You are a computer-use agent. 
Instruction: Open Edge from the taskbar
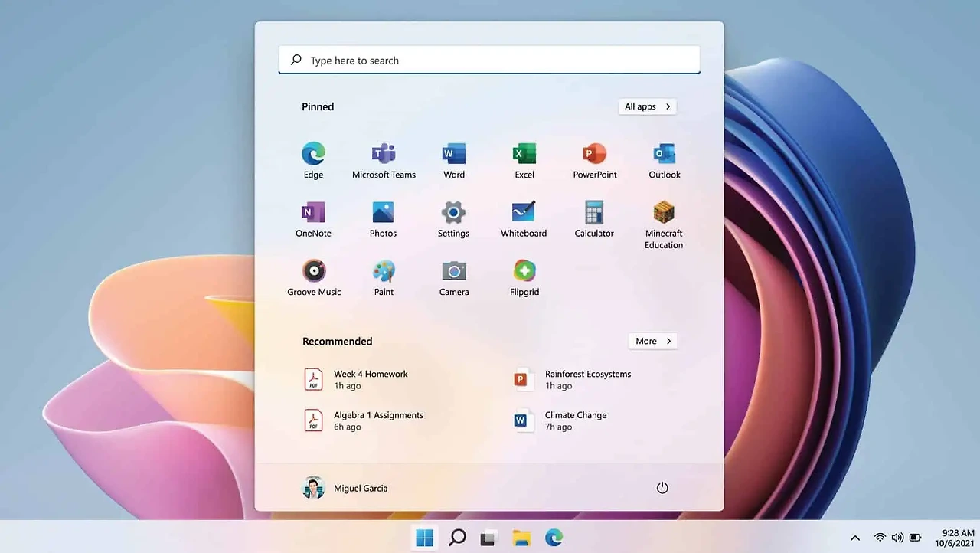coord(554,538)
